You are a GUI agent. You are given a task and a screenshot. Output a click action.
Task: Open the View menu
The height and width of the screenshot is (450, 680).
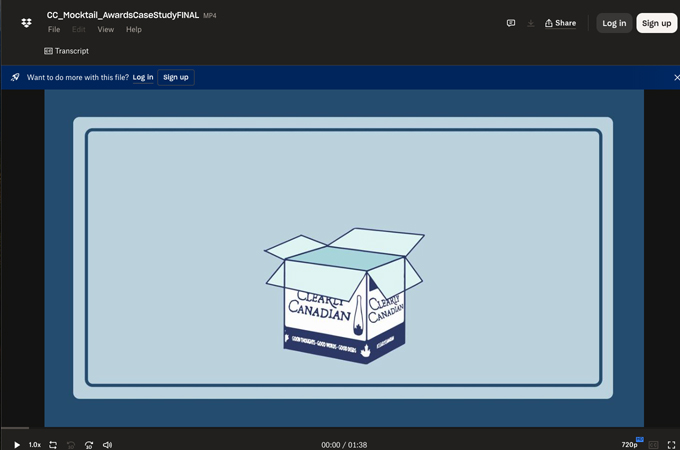pos(105,29)
